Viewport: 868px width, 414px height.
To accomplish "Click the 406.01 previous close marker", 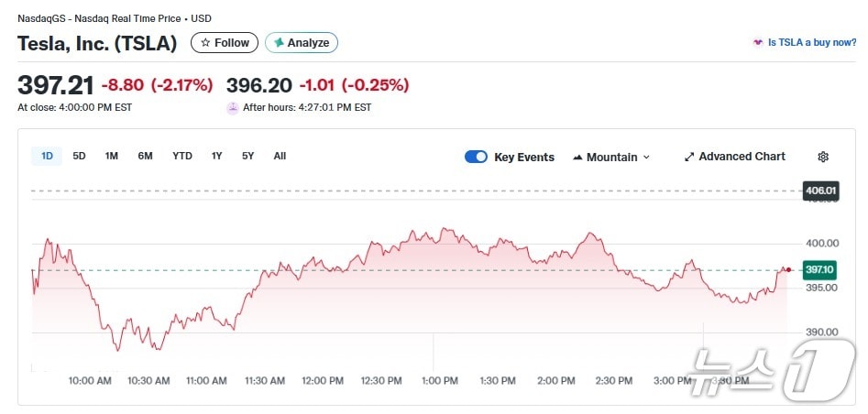I will coord(819,191).
